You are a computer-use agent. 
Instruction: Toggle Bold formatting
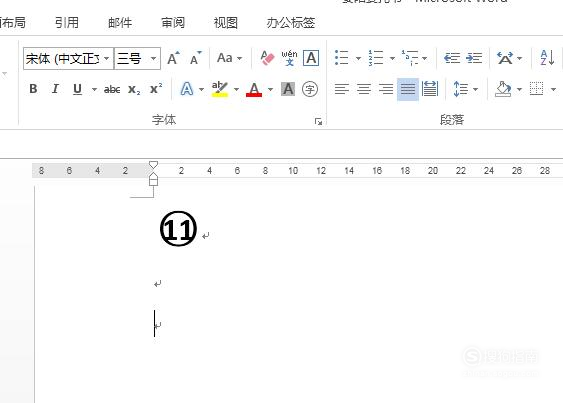pos(33,89)
